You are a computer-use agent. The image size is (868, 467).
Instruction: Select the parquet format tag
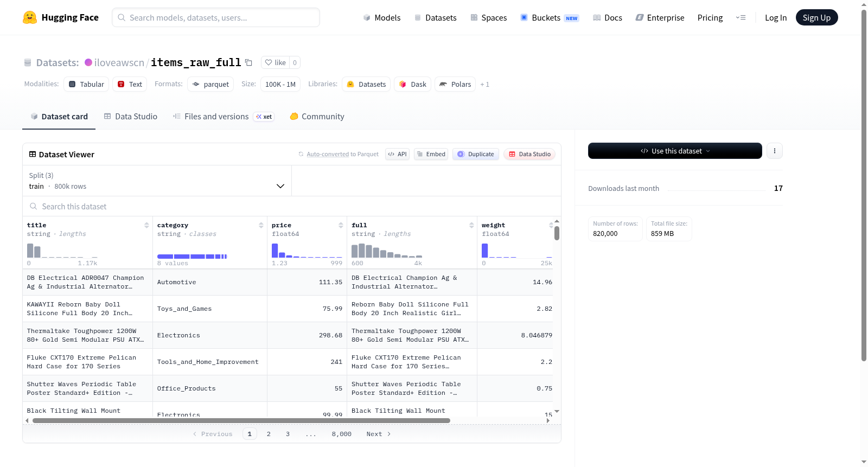pyautogui.click(x=210, y=84)
